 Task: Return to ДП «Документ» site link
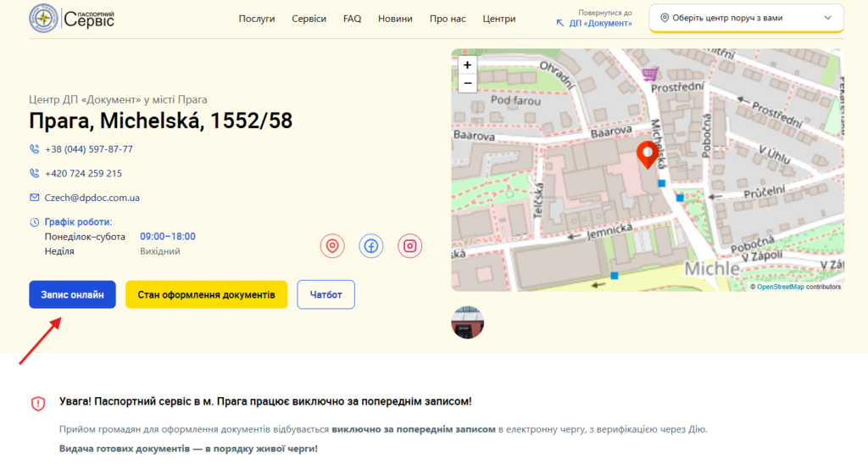(594, 19)
